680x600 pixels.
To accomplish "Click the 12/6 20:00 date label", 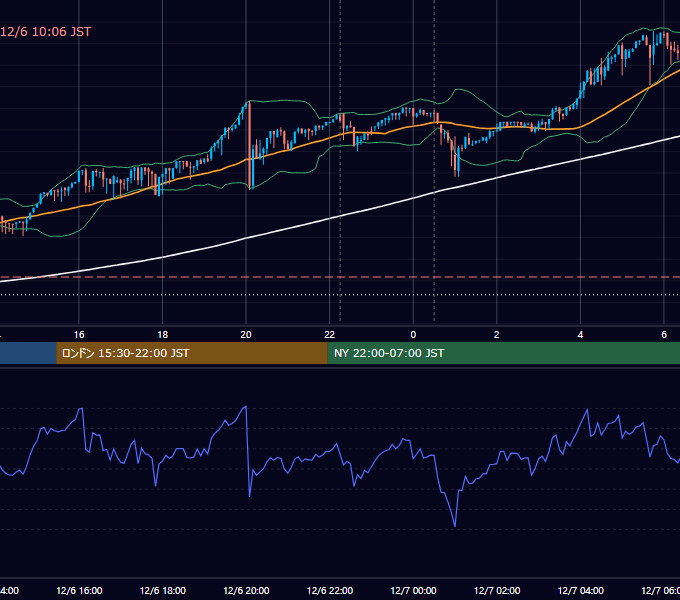I will (x=246, y=590).
